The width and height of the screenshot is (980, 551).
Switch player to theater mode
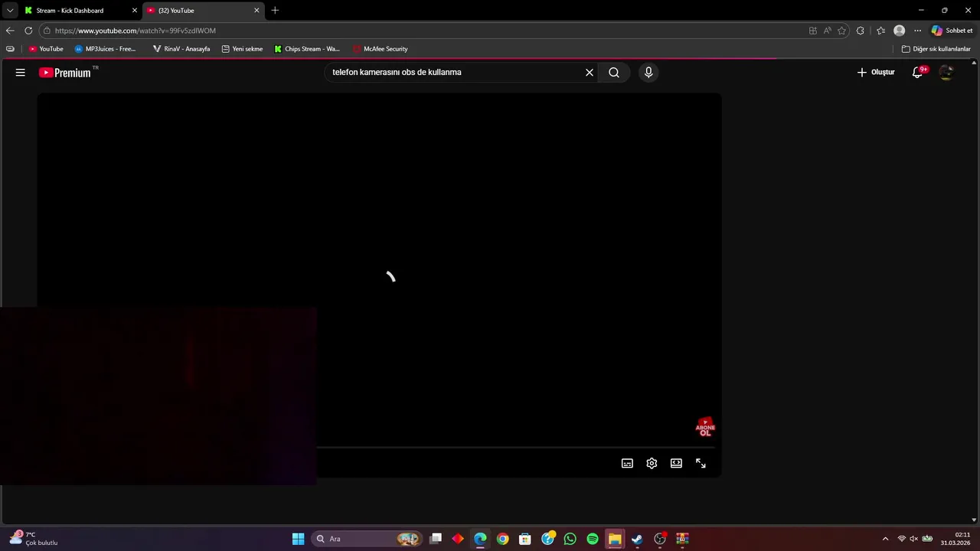click(x=676, y=463)
